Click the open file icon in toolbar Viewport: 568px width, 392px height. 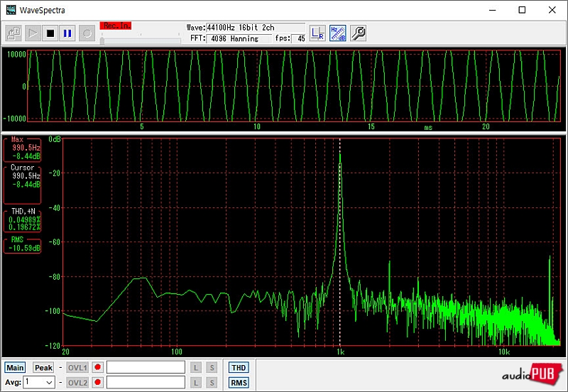(13, 33)
